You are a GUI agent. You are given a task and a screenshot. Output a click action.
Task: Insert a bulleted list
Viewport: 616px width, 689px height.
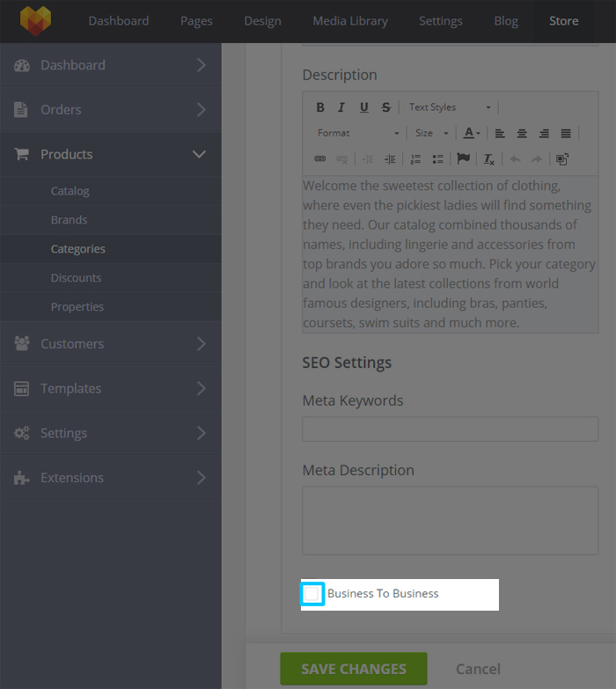pos(437,159)
